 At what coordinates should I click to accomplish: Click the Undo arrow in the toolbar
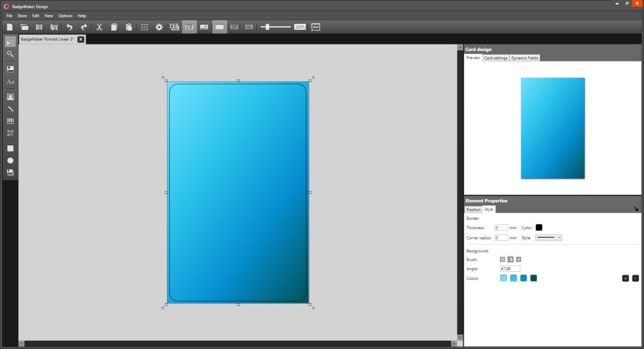point(70,27)
